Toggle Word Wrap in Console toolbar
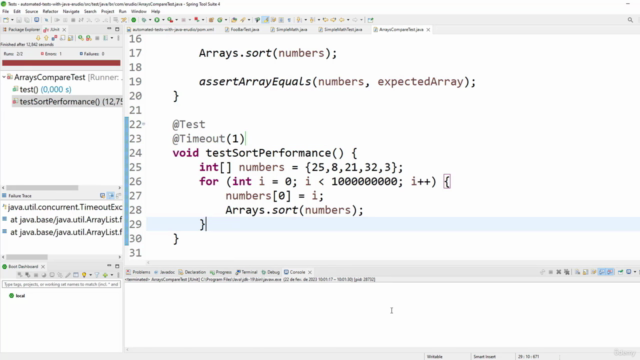This screenshot has height=360, width=640. tap(593, 272)
